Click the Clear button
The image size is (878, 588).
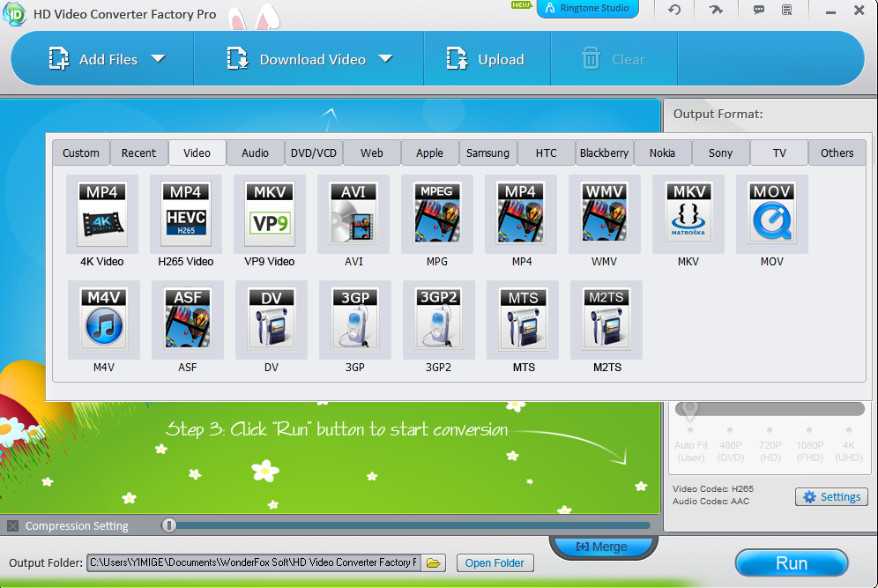614,59
